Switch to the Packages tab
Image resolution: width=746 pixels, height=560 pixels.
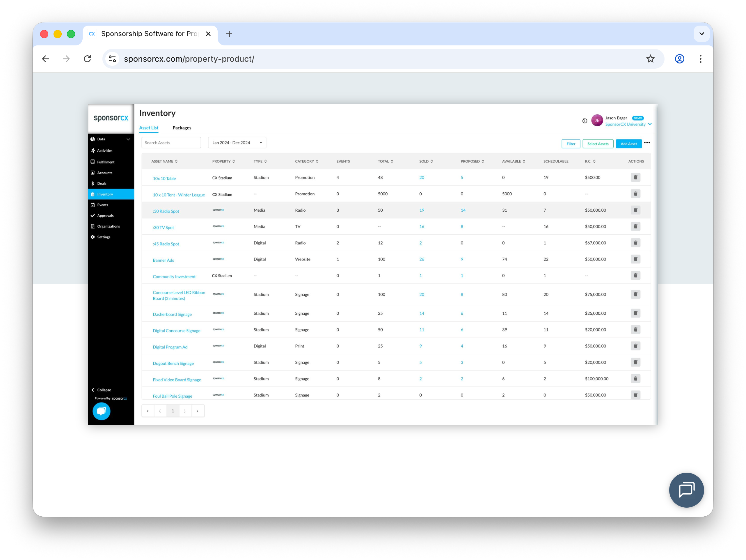click(x=182, y=128)
